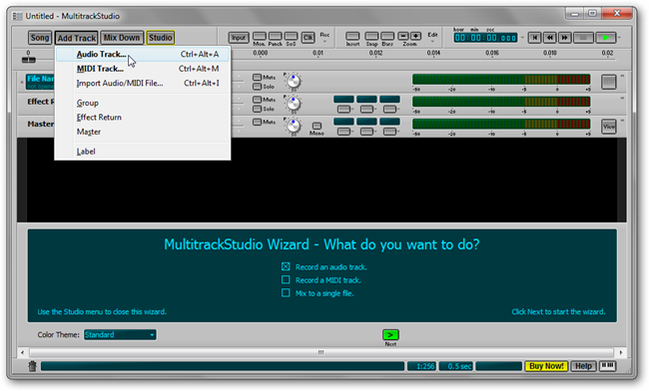Image resolution: width=649 pixels, height=391 pixels.
Task: Open Master track's third effect slot selector button
Action: click(x=390, y=132)
